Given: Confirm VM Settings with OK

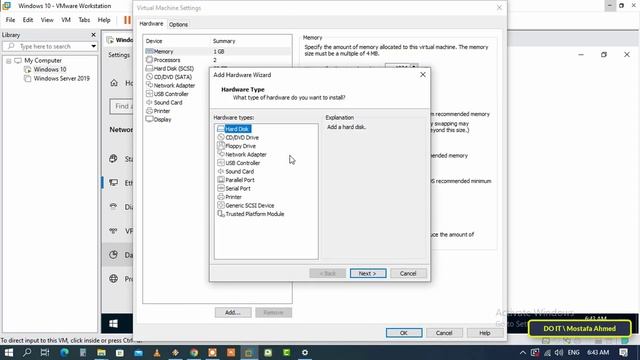Looking at the screenshot, I should (x=404, y=333).
